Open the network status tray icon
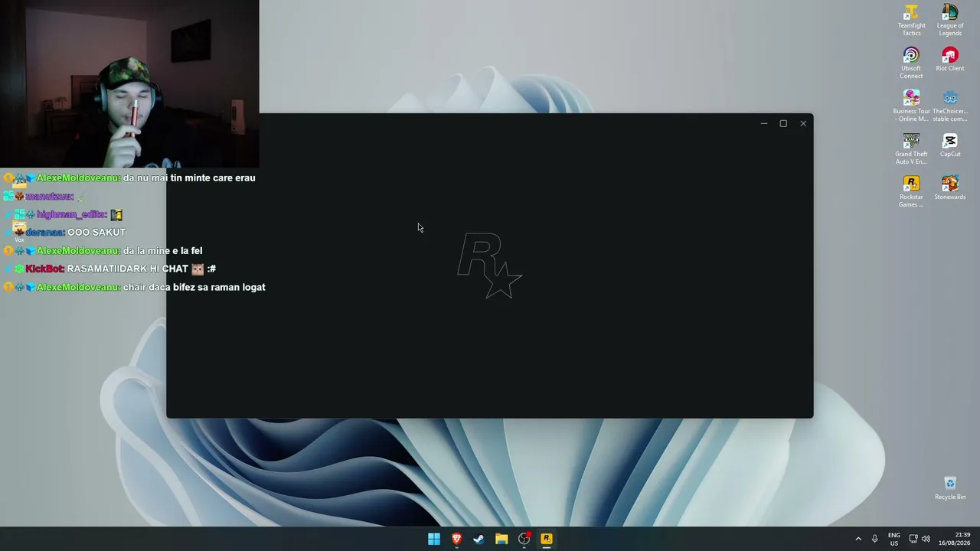This screenshot has width=980, height=551. [x=913, y=539]
